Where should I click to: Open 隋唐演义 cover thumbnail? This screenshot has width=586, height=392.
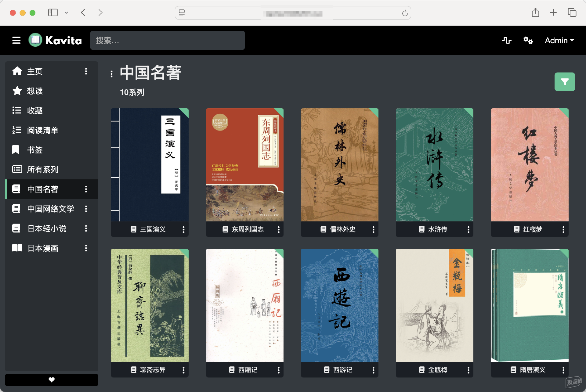[x=530, y=305]
